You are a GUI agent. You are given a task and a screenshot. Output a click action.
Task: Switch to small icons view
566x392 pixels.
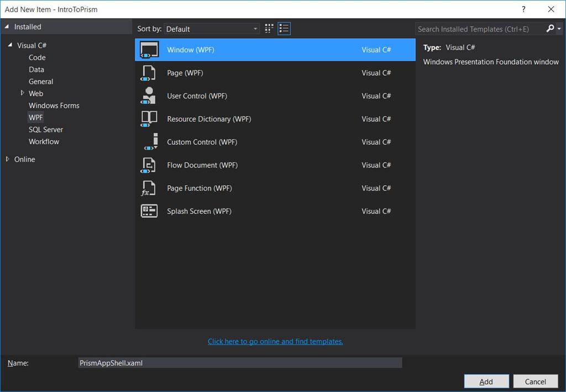click(269, 29)
